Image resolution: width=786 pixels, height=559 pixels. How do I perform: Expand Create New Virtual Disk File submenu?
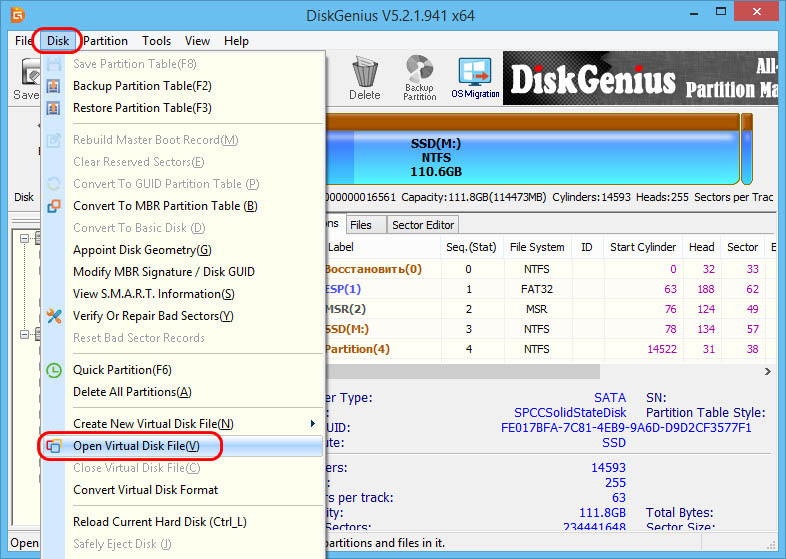tap(183, 424)
